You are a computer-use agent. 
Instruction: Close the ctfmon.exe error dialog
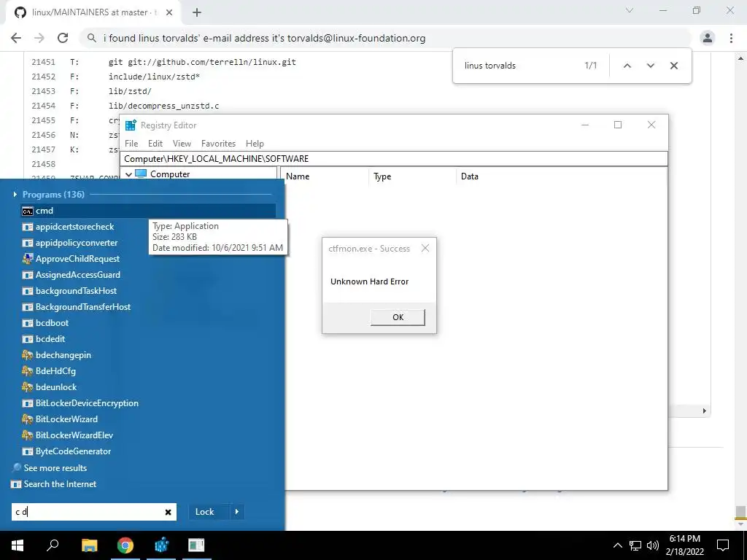pyautogui.click(x=425, y=248)
